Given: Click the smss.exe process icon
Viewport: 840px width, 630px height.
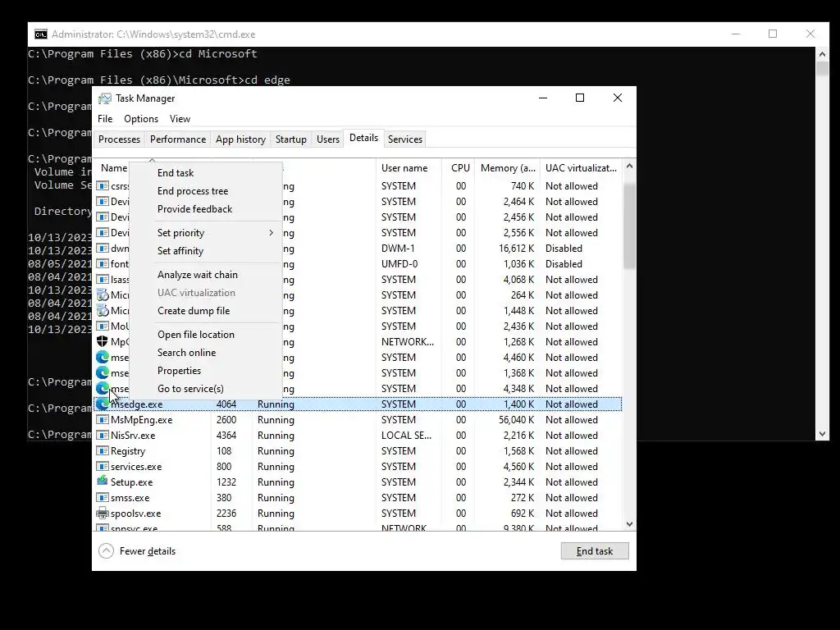Looking at the screenshot, I should click(103, 498).
